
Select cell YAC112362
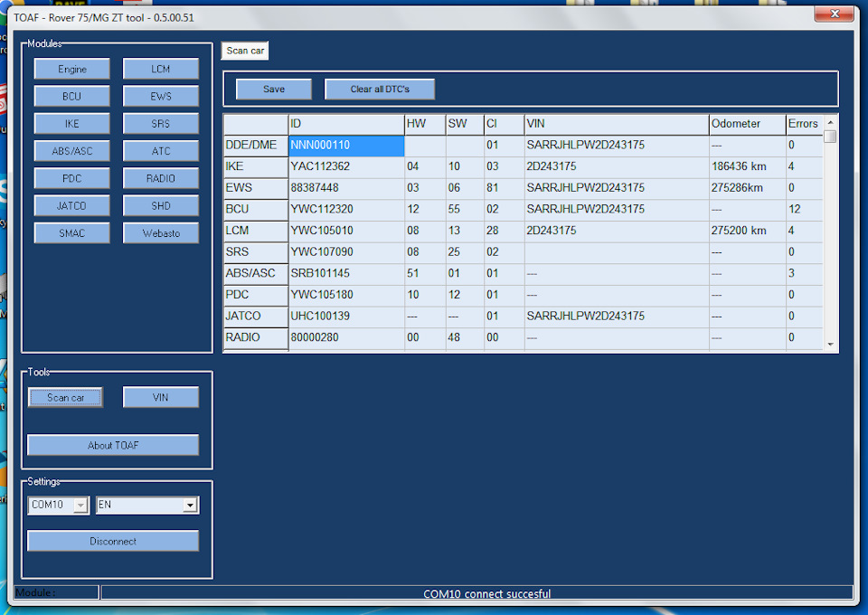click(x=346, y=166)
